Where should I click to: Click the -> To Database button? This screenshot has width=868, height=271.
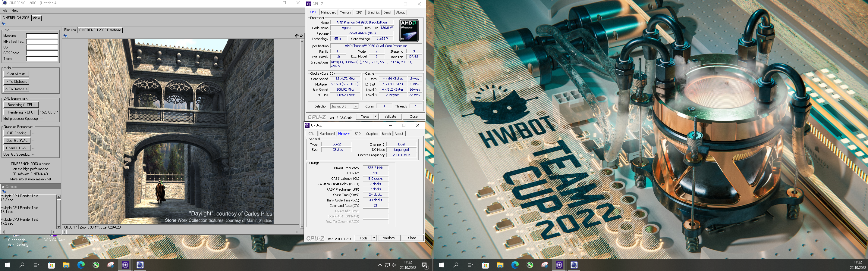point(16,89)
